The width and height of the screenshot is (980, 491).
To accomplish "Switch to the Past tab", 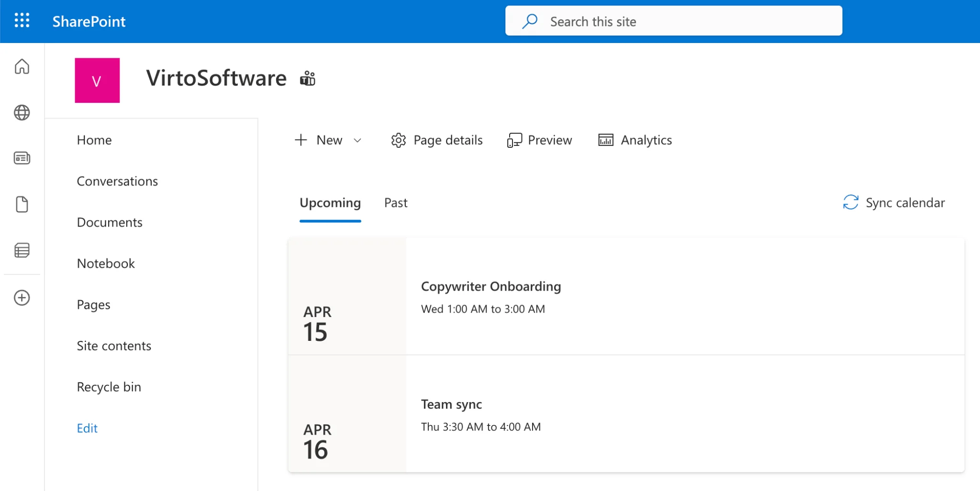I will pos(396,203).
